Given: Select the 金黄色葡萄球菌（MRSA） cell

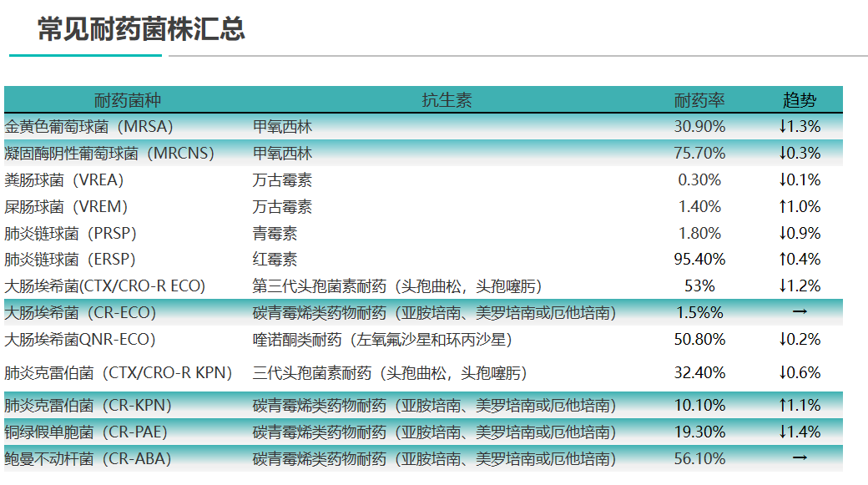Looking at the screenshot, I should [88, 127].
